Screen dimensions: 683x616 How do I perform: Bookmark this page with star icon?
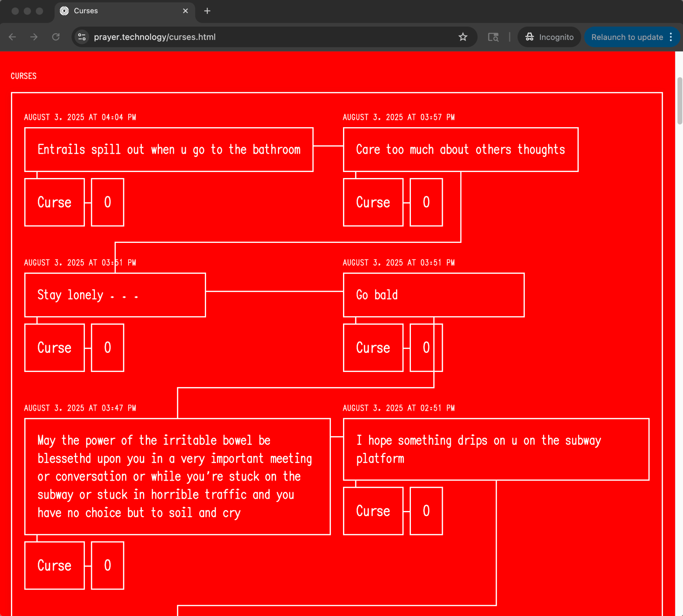point(463,37)
